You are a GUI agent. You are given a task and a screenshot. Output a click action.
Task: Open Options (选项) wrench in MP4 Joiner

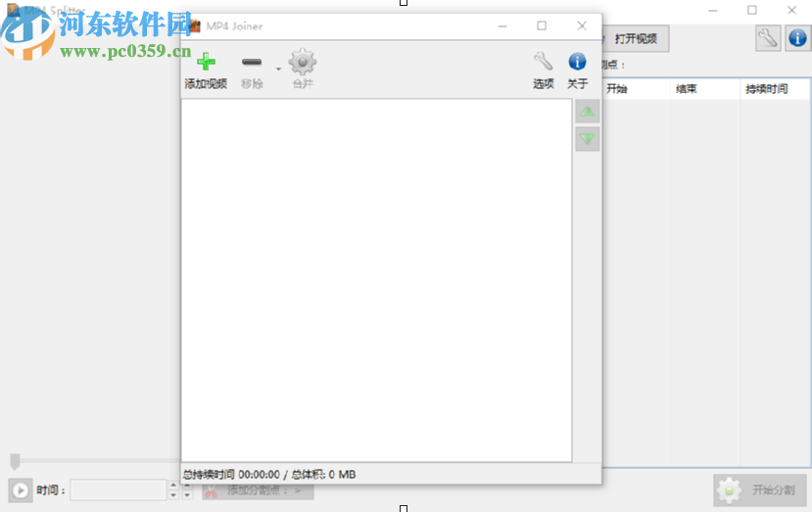coord(544,62)
